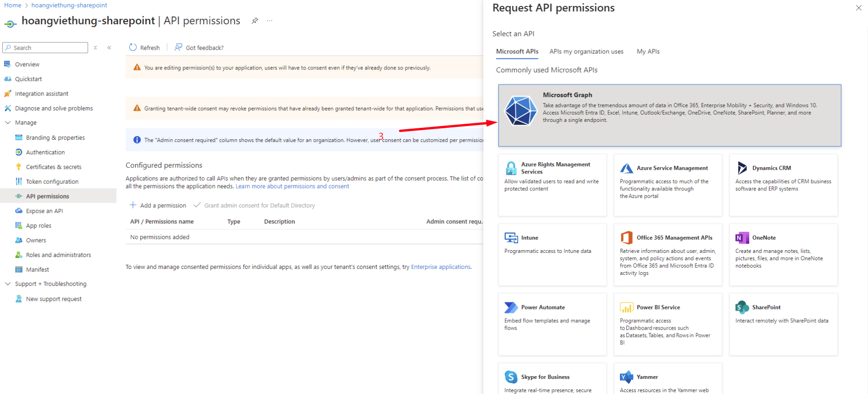Click the Quickstart cloud icon

tap(7, 79)
